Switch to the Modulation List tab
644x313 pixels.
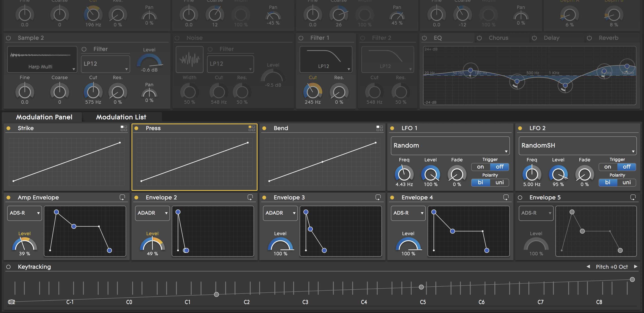coord(121,117)
